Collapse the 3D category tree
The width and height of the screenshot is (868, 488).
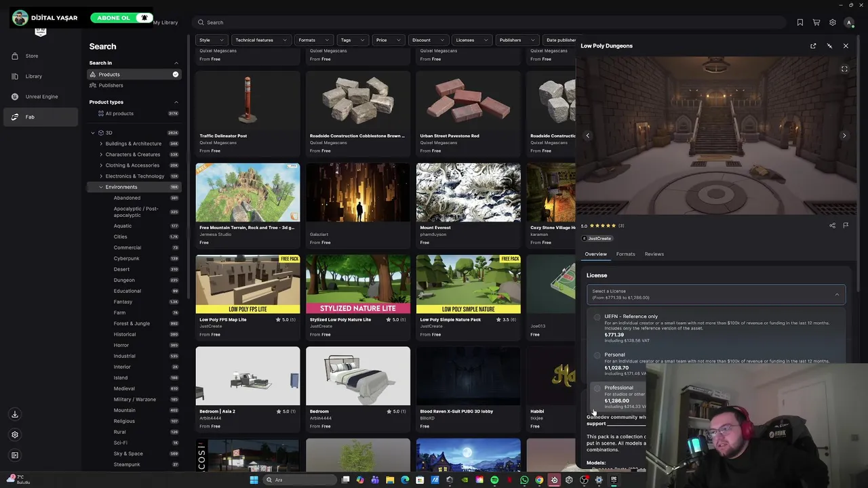coord(93,133)
